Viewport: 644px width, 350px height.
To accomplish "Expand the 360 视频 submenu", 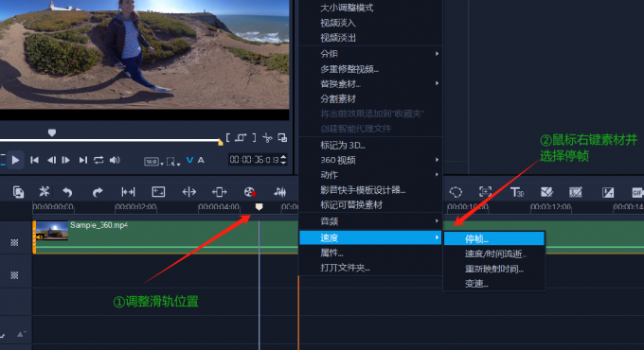I will (371, 160).
